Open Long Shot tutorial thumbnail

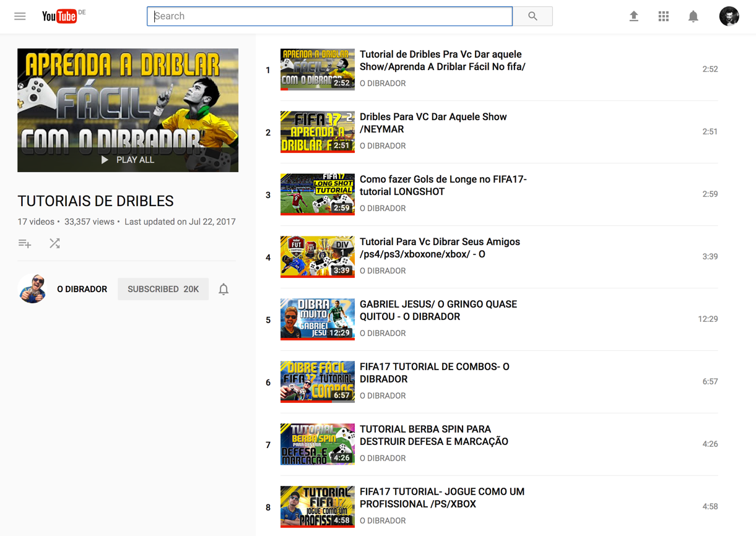(x=317, y=194)
